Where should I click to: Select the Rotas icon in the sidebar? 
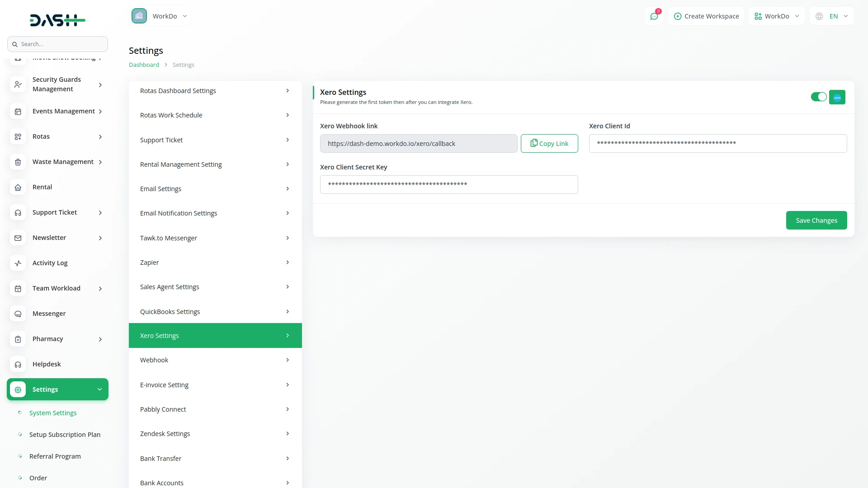pyautogui.click(x=18, y=136)
